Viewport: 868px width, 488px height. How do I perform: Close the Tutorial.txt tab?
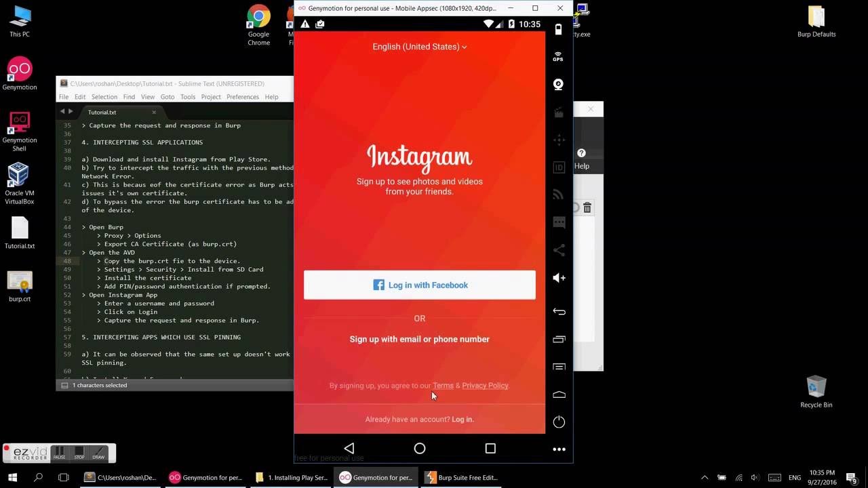[154, 112]
